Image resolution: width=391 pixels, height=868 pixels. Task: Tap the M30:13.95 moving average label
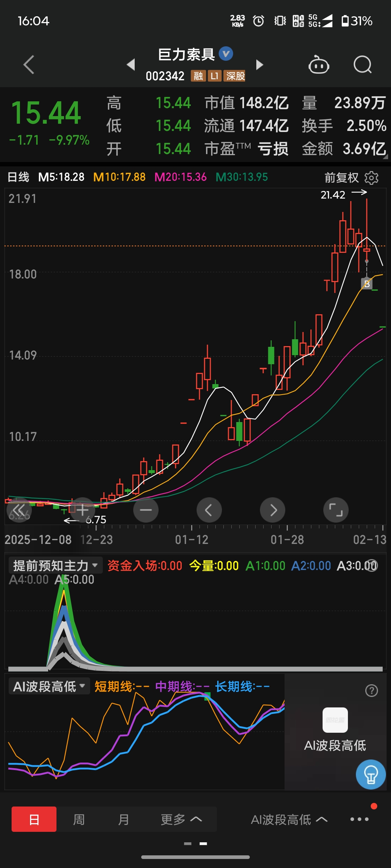tap(241, 177)
